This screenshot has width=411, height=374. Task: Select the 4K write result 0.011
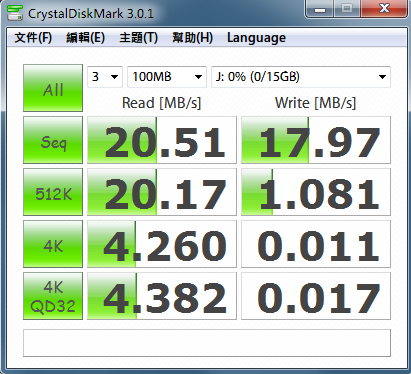click(316, 244)
